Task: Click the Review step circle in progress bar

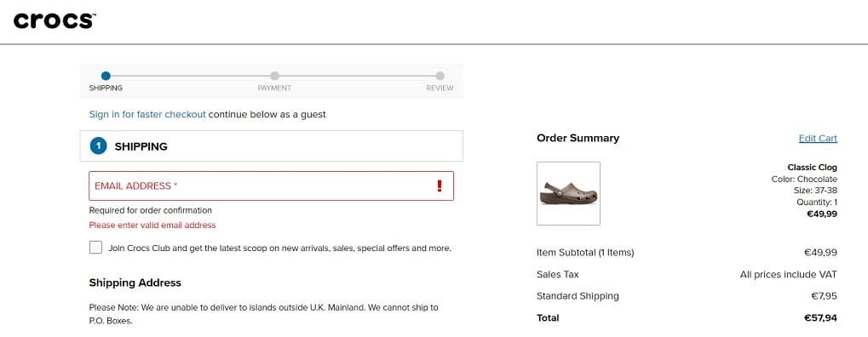Action: pyautogui.click(x=440, y=76)
